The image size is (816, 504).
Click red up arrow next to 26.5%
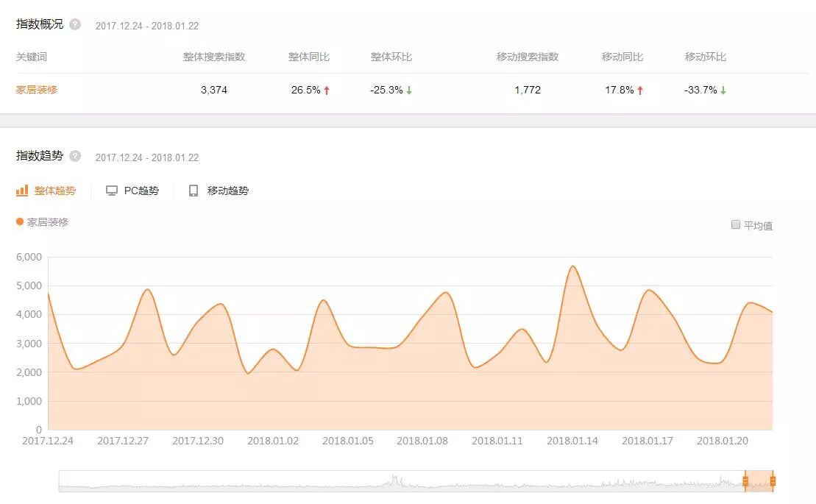click(327, 90)
